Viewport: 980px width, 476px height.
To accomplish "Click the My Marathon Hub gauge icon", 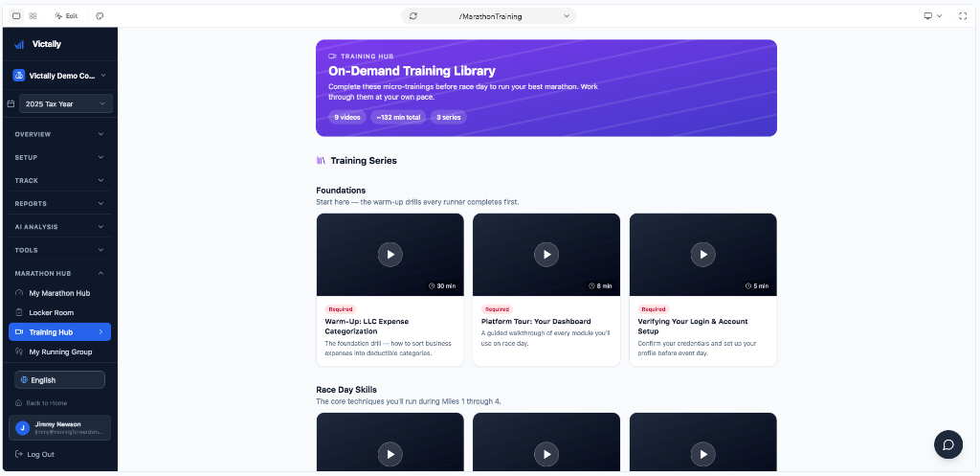I will [19, 293].
